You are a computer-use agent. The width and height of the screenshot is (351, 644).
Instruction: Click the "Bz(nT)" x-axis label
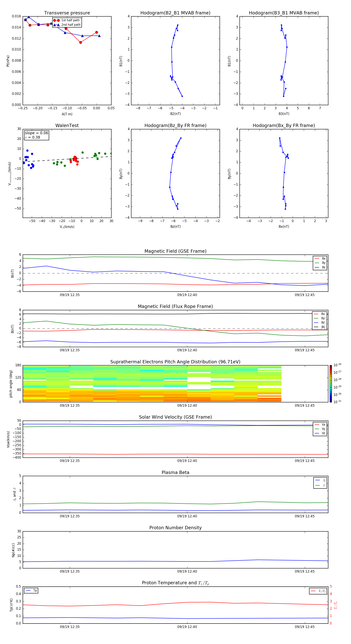pos(175,227)
